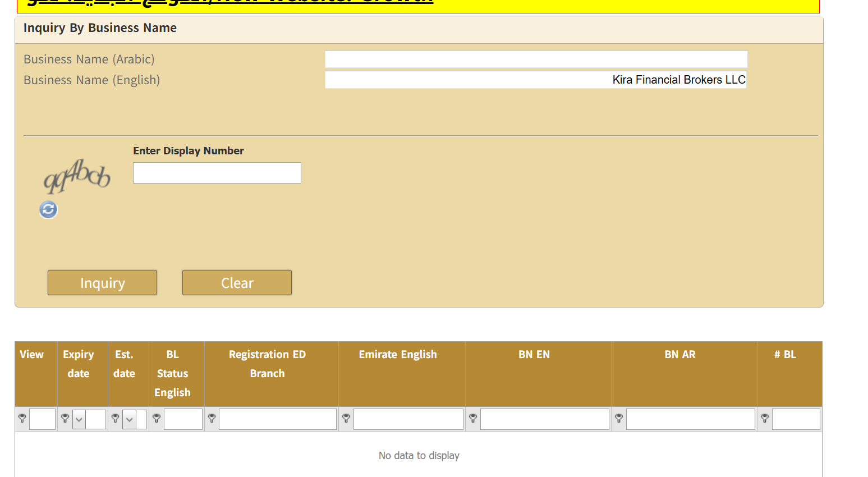Click the BL Status English filter box

(x=183, y=419)
